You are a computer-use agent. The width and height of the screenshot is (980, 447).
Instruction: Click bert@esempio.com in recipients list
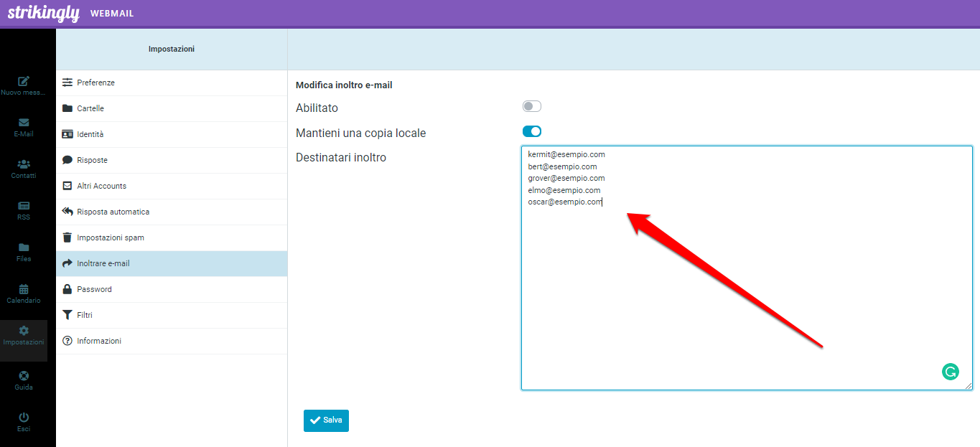(x=562, y=166)
